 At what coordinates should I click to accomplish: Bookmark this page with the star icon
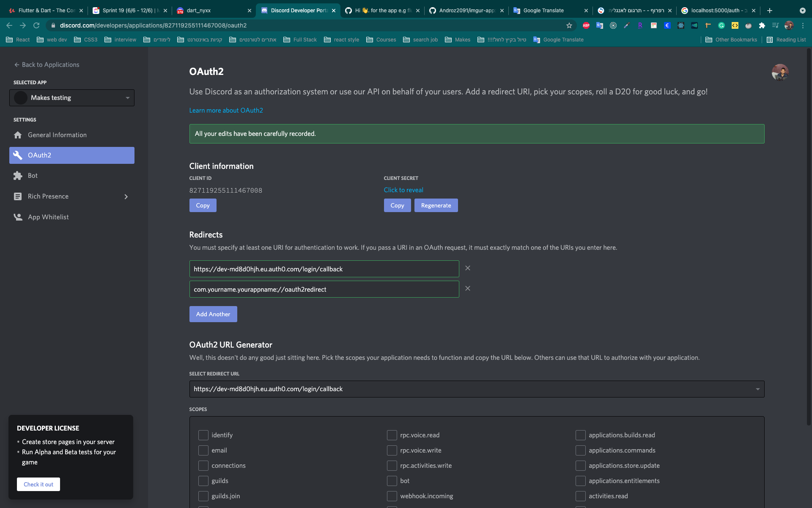point(569,25)
